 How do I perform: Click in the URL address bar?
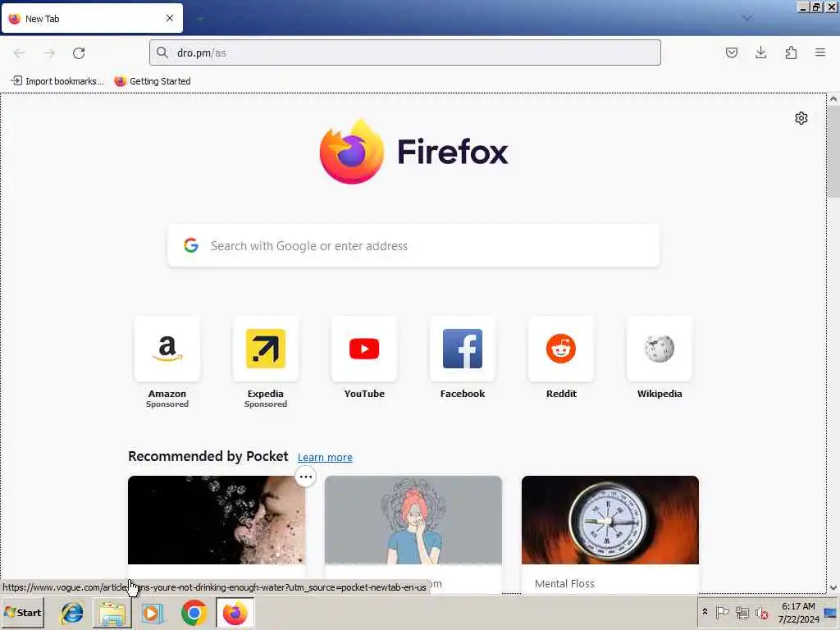click(x=405, y=52)
